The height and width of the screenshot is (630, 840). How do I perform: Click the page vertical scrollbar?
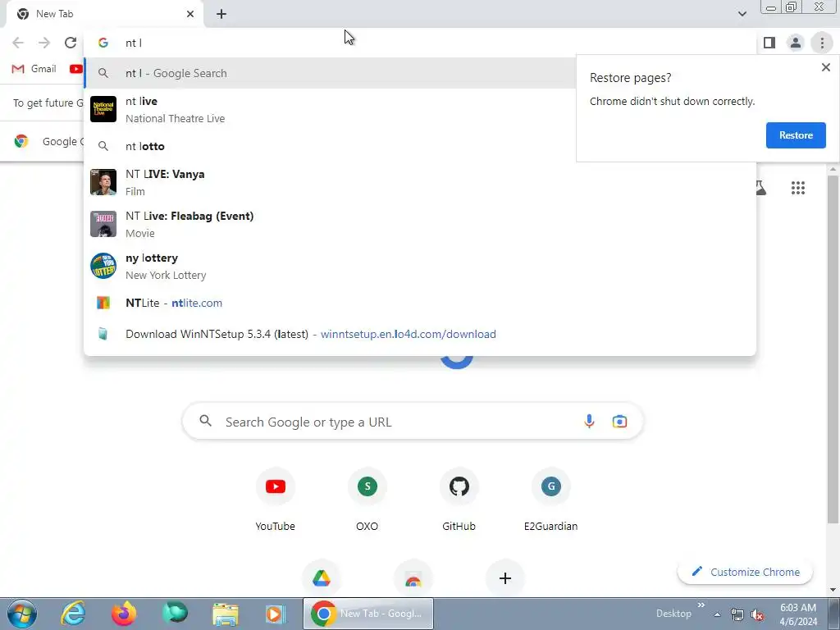(833, 348)
